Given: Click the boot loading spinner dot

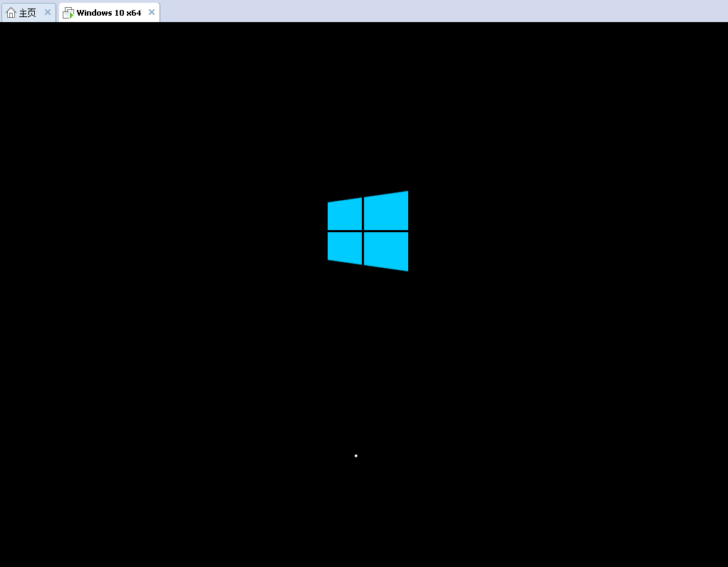Looking at the screenshot, I should [x=355, y=455].
